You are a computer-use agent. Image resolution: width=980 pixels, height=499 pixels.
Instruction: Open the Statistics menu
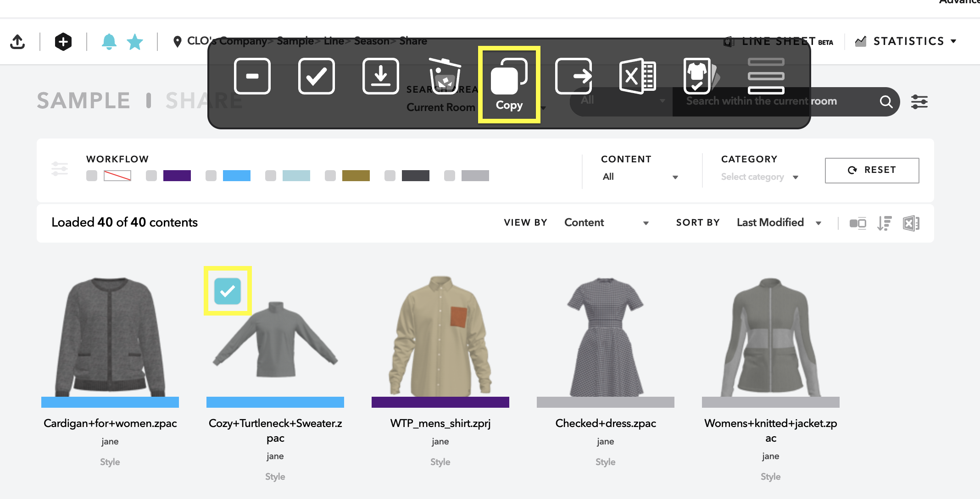point(906,41)
